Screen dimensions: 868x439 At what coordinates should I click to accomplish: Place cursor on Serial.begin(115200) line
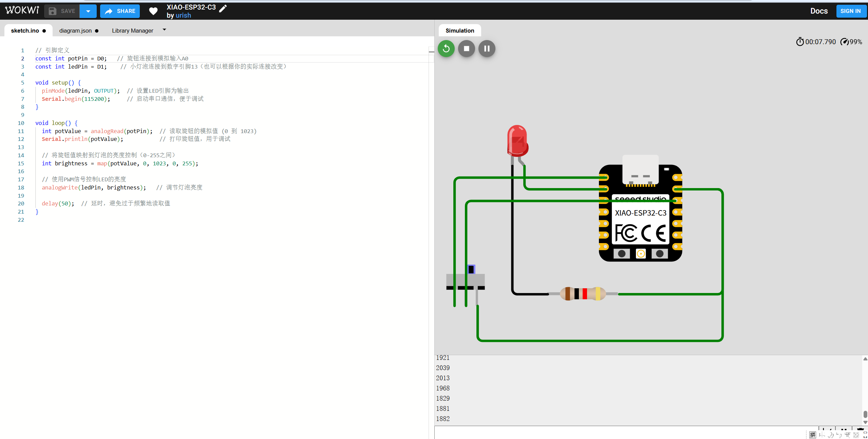pos(76,99)
